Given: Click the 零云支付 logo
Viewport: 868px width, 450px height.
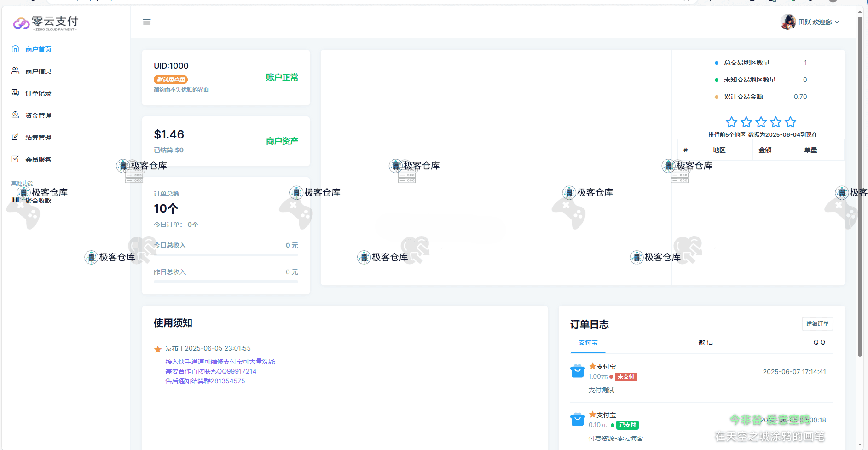Looking at the screenshot, I should coord(46,23).
